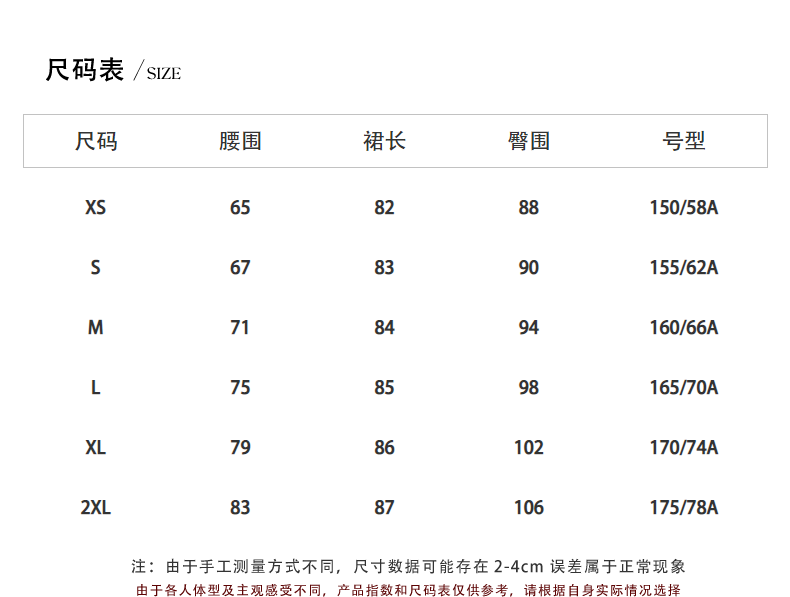Click the 尺码 column header
The width and height of the screenshot is (790, 597).
coord(96,141)
